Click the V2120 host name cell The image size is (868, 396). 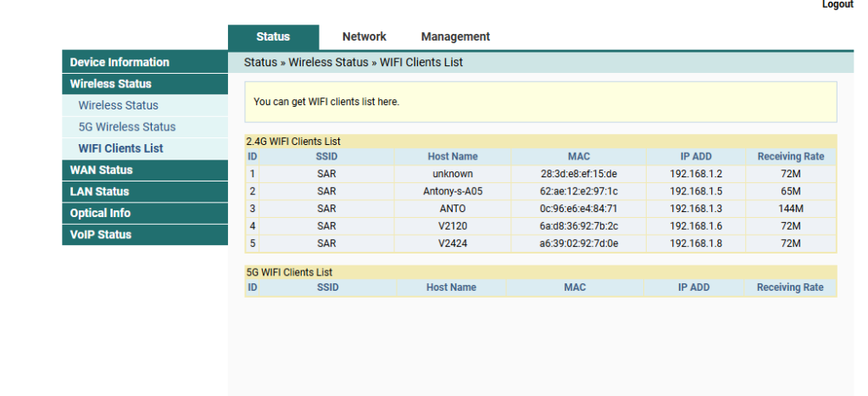coord(453,226)
